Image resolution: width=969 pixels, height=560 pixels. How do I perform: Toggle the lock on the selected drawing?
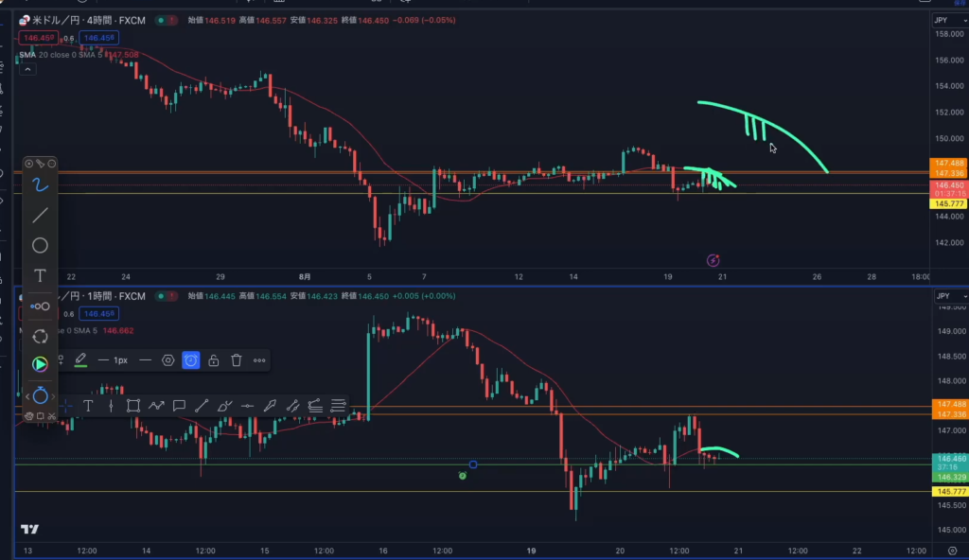coord(214,360)
